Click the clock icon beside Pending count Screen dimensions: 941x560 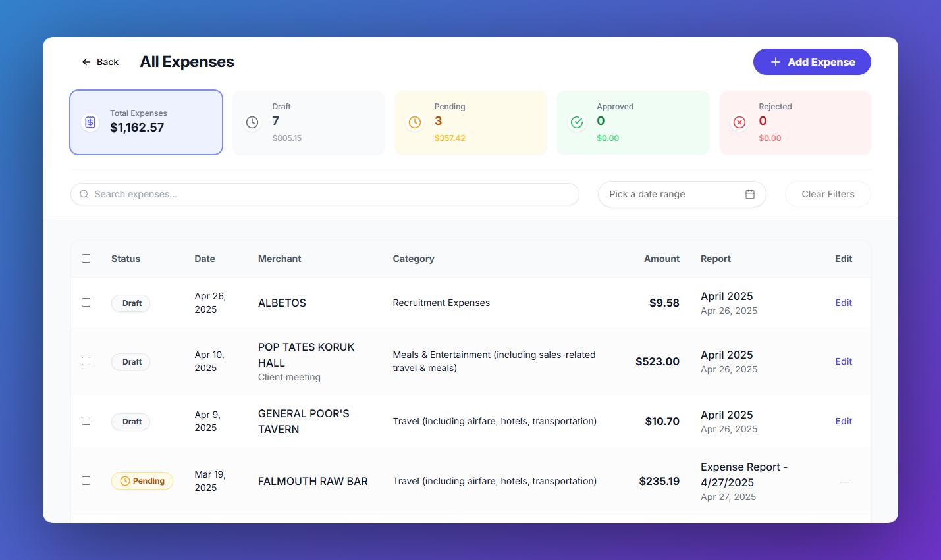414,122
